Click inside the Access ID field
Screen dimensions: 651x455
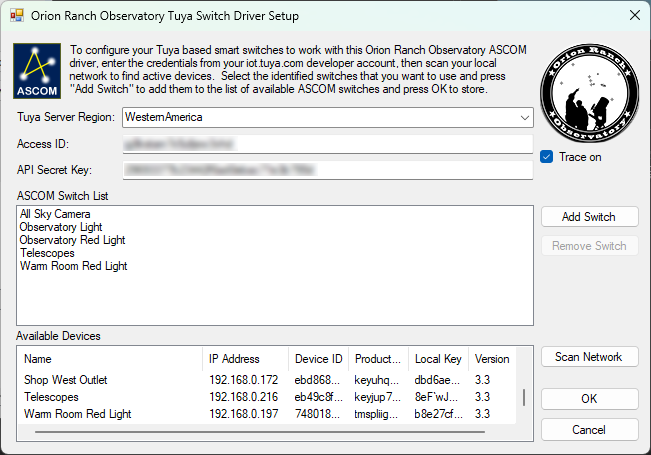click(x=327, y=144)
